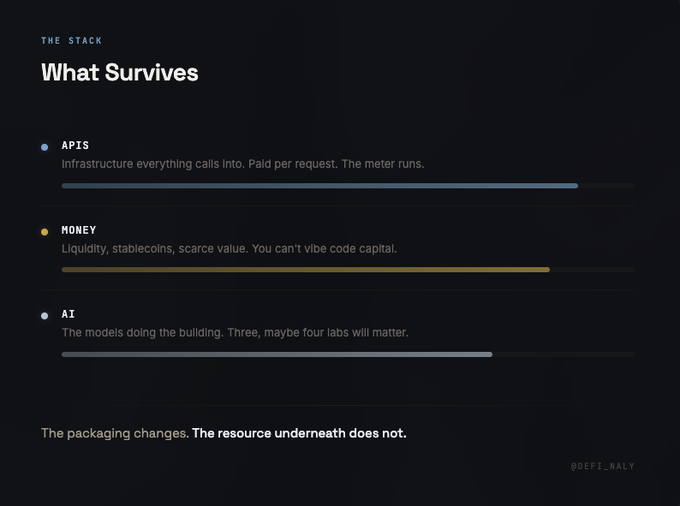The image size is (680, 506).
Task: Click "THE STACK" header label
Action: (x=71, y=41)
